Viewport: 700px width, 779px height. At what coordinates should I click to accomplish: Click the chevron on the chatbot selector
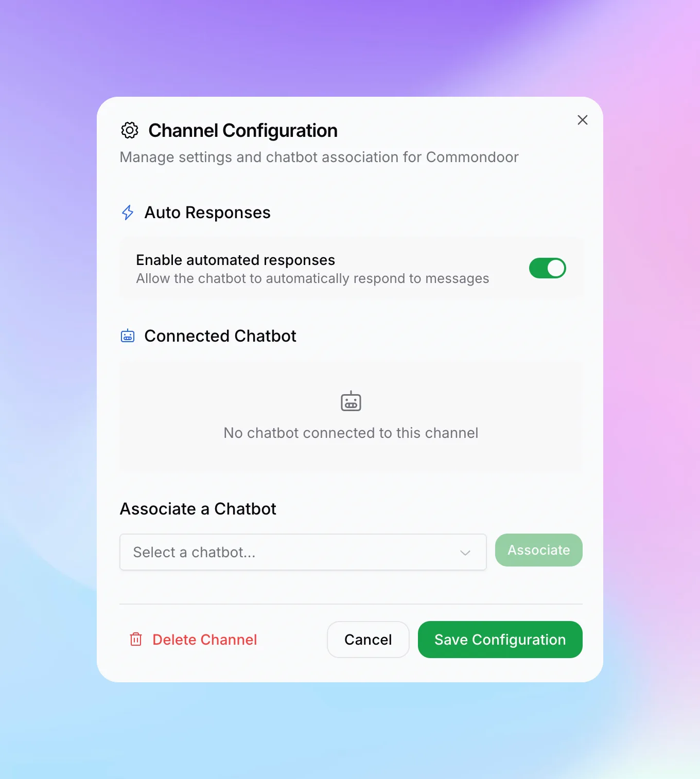point(465,553)
